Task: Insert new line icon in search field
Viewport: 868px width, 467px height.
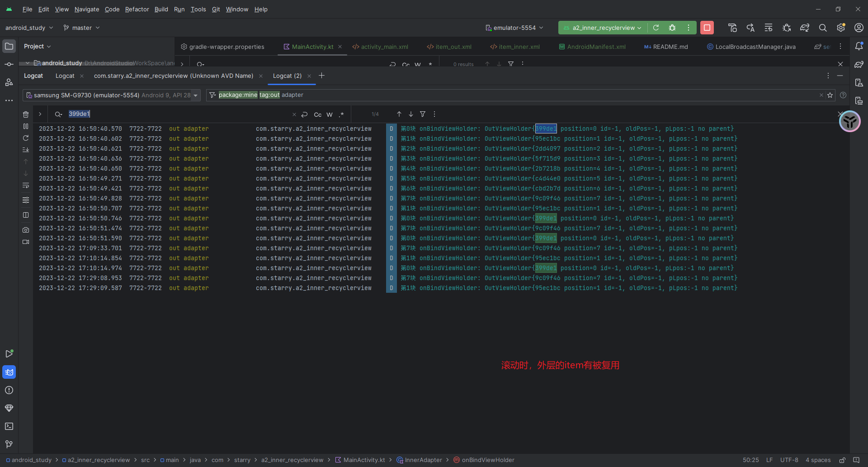Action: 305,114
